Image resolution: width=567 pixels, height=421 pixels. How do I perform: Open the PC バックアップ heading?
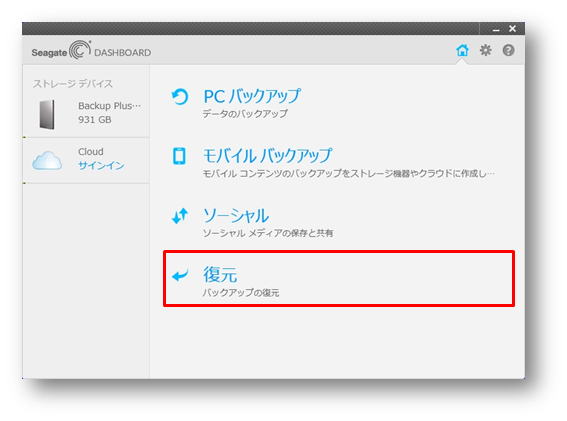pos(252,96)
